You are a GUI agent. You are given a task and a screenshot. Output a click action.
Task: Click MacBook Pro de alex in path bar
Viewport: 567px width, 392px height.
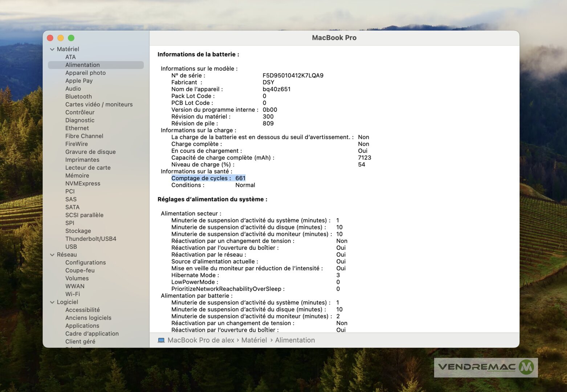tap(201, 340)
